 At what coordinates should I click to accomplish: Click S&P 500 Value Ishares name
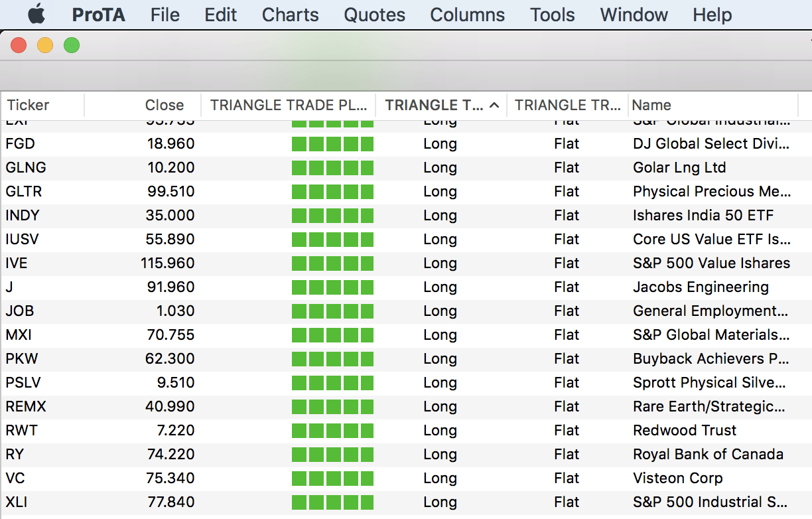click(x=712, y=263)
